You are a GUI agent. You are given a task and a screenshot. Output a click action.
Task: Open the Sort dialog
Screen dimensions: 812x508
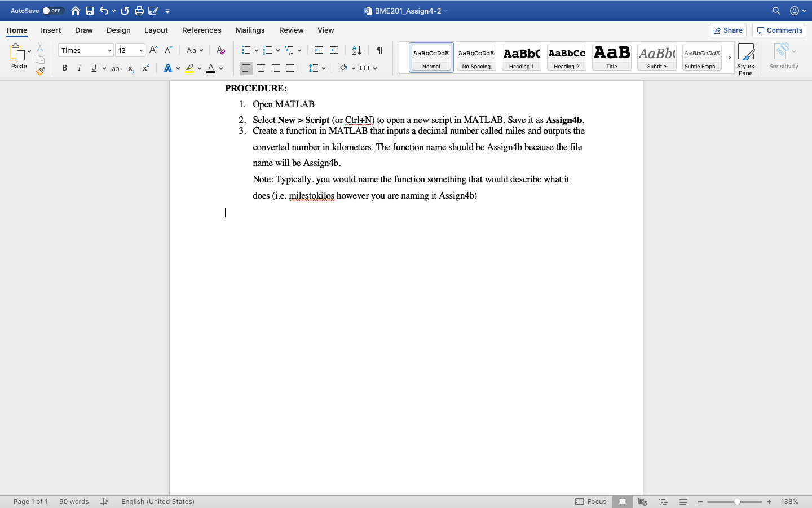(356, 50)
